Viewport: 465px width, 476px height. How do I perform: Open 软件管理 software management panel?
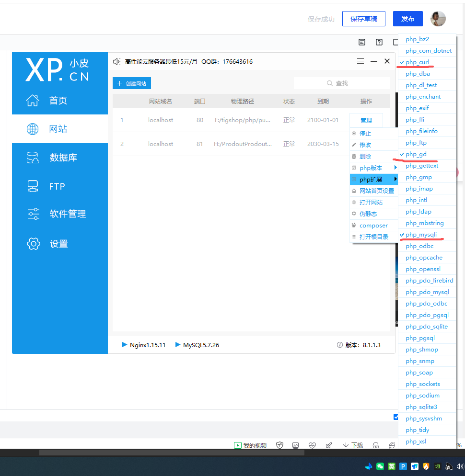pos(67,214)
